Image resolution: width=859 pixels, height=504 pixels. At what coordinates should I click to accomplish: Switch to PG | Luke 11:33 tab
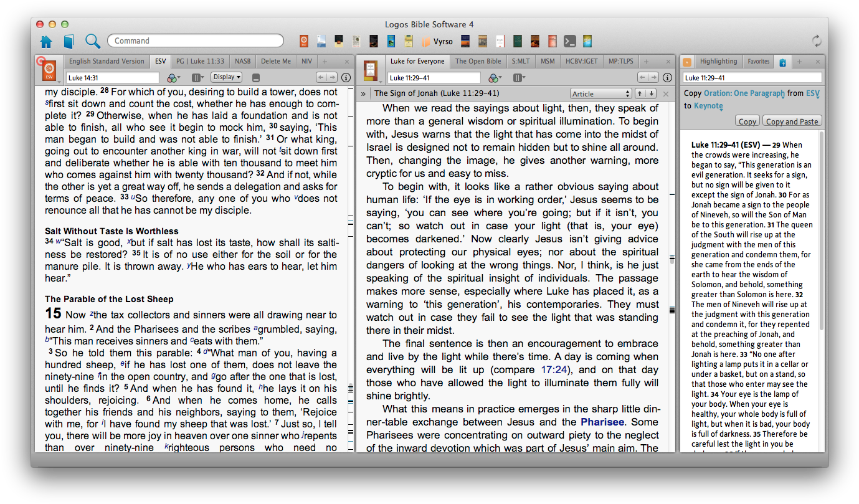point(200,61)
